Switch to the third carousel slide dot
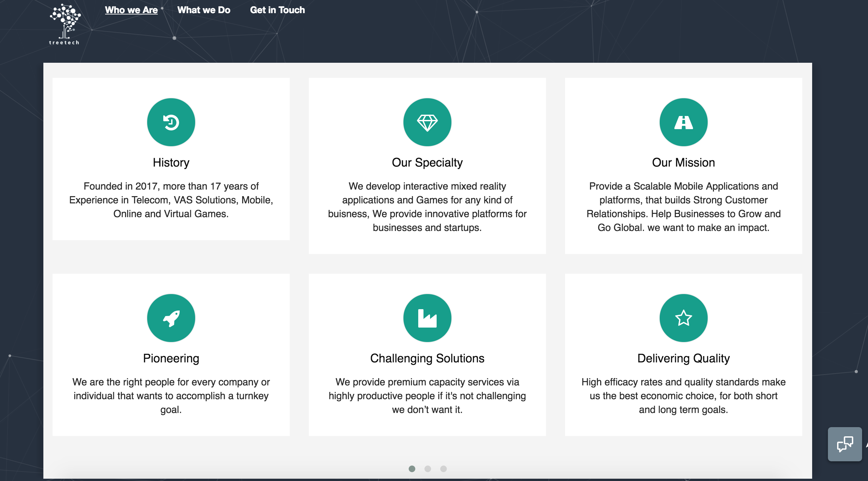 [443, 469]
